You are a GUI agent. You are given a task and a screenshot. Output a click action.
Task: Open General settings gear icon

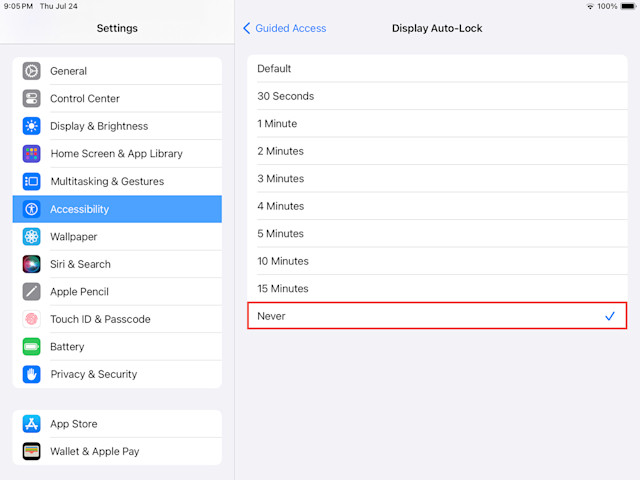pyautogui.click(x=31, y=71)
